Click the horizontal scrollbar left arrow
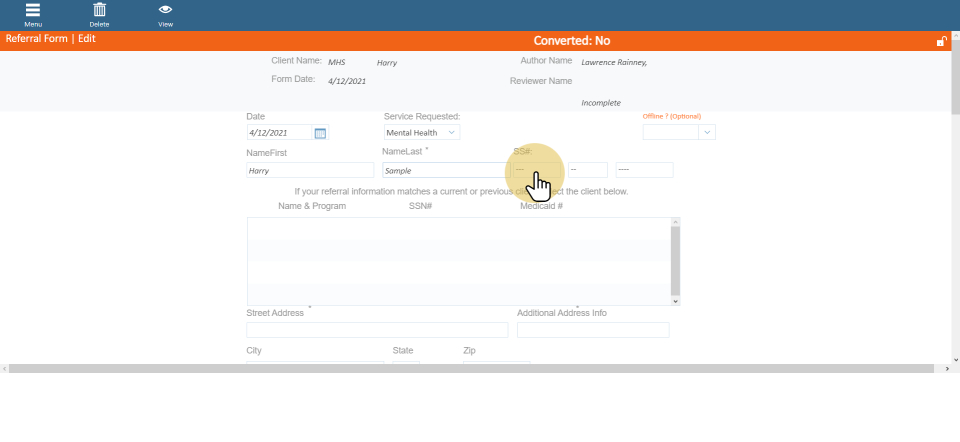960x442 pixels. point(5,369)
